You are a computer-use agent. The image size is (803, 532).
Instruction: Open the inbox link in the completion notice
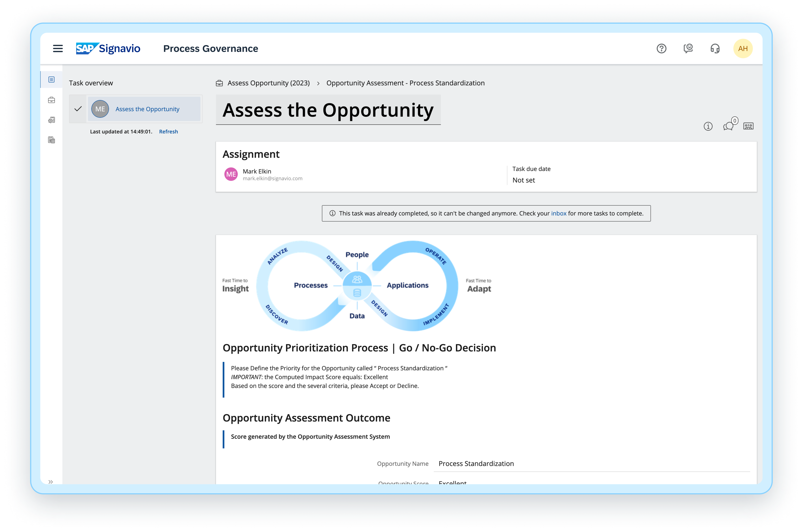(x=558, y=213)
